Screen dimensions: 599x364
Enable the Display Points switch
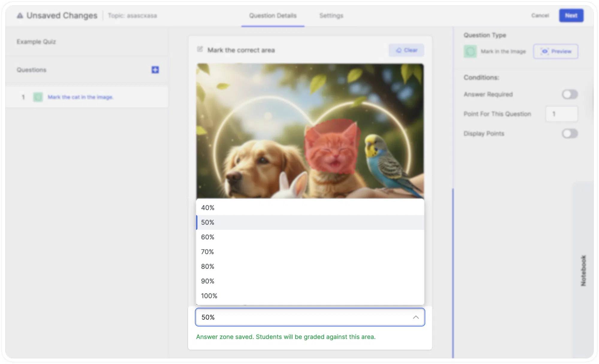pos(570,134)
